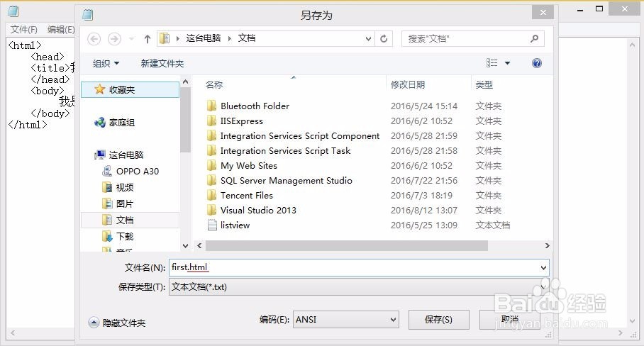Select Integration Services Script Task folder
Image resolution: width=644 pixels, height=346 pixels.
285,150
